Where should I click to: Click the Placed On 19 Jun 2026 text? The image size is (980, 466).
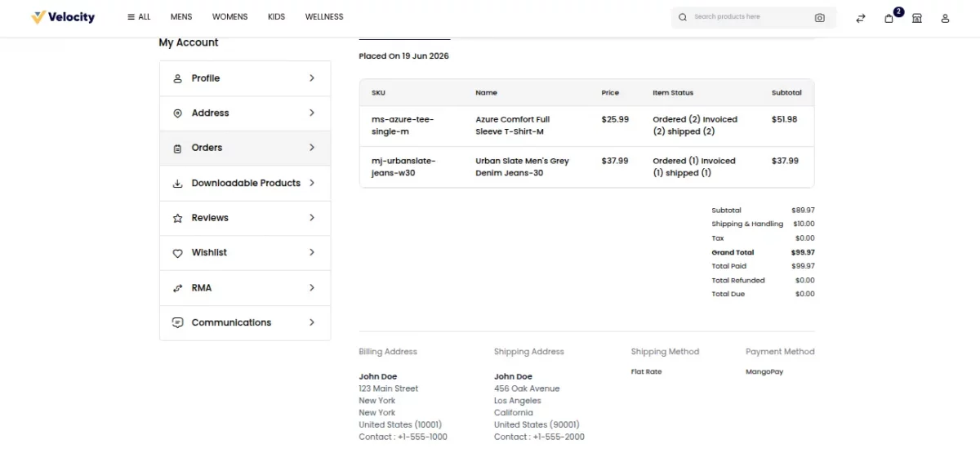[403, 56]
